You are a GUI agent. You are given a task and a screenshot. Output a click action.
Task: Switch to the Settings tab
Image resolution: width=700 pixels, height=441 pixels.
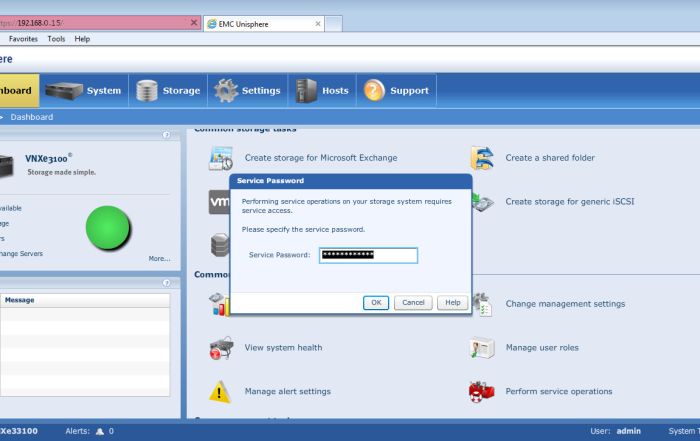248,91
